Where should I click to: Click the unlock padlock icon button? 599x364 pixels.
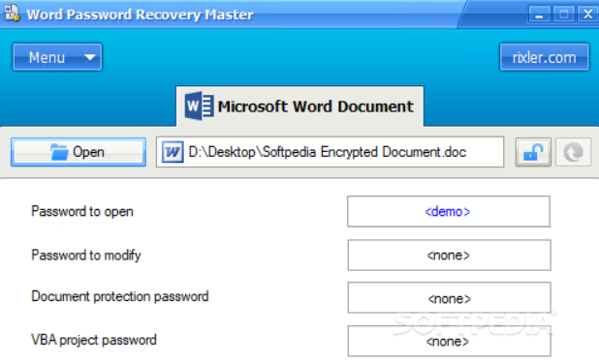[533, 152]
